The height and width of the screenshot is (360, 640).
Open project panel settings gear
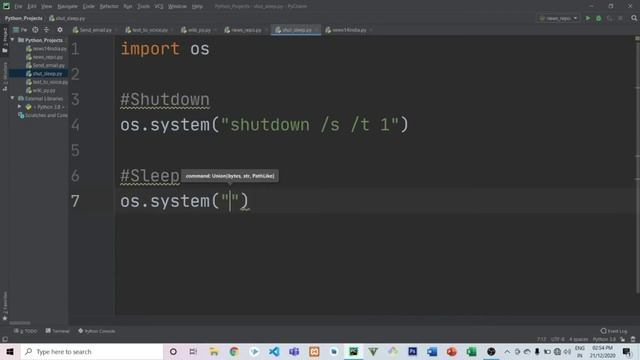[x=60, y=30]
